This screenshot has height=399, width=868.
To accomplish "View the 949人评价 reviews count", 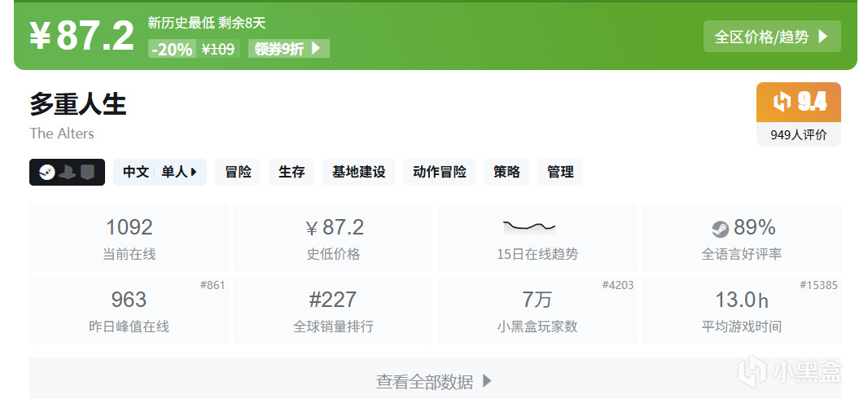I will [x=798, y=134].
